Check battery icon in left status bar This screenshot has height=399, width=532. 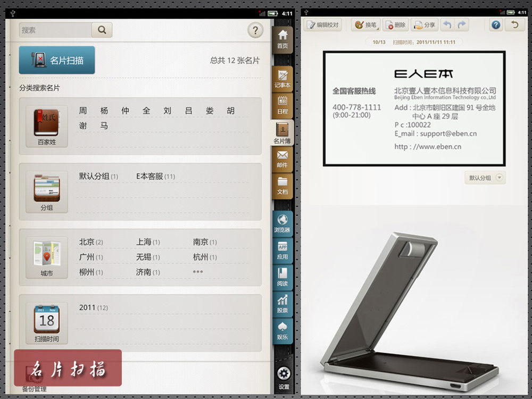273,14
